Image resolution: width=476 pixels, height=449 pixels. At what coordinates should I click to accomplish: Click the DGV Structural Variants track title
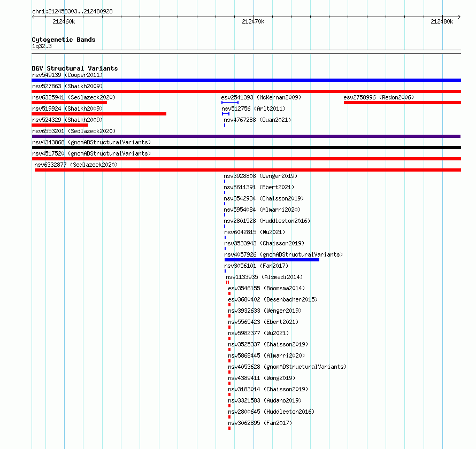(75, 68)
